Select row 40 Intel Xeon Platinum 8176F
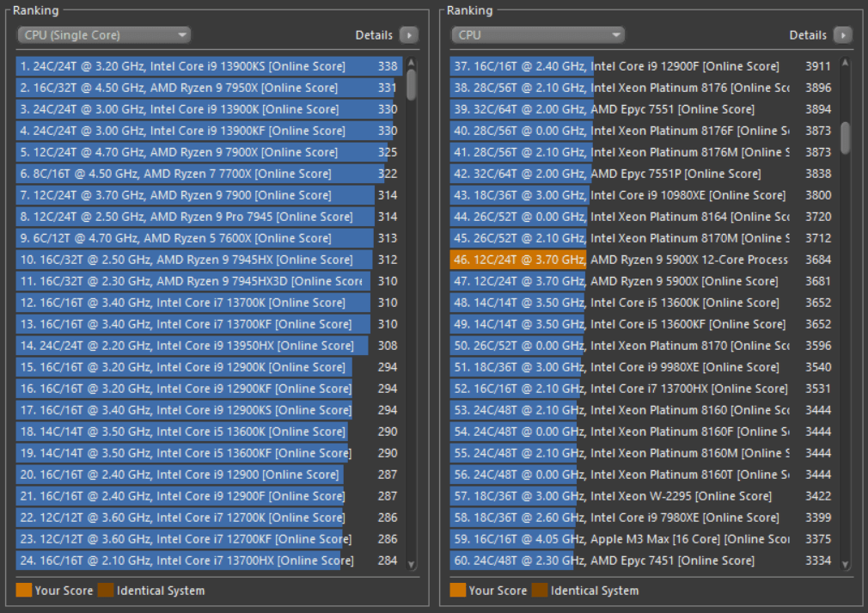This screenshot has width=868, height=613. [x=643, y=131]
